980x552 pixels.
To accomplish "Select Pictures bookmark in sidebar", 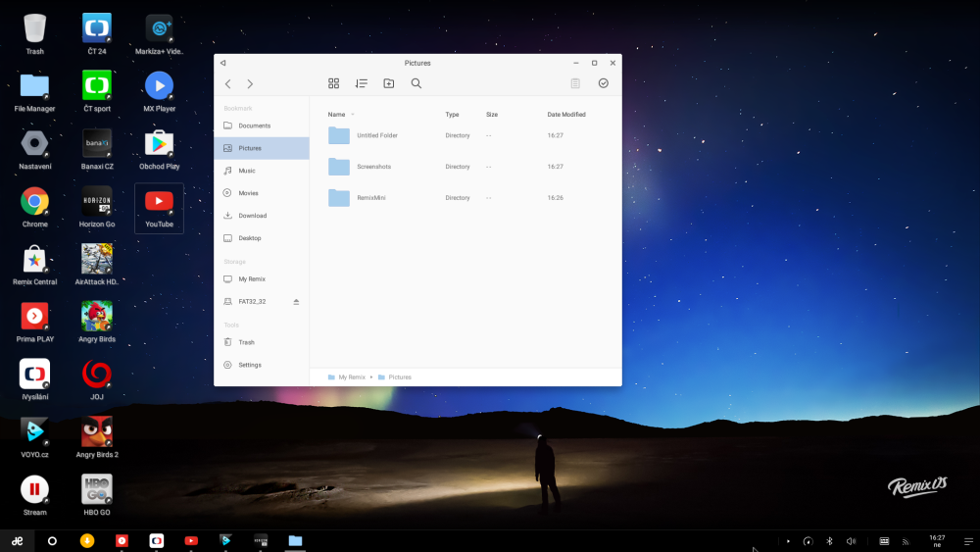I will coord(262,148).
